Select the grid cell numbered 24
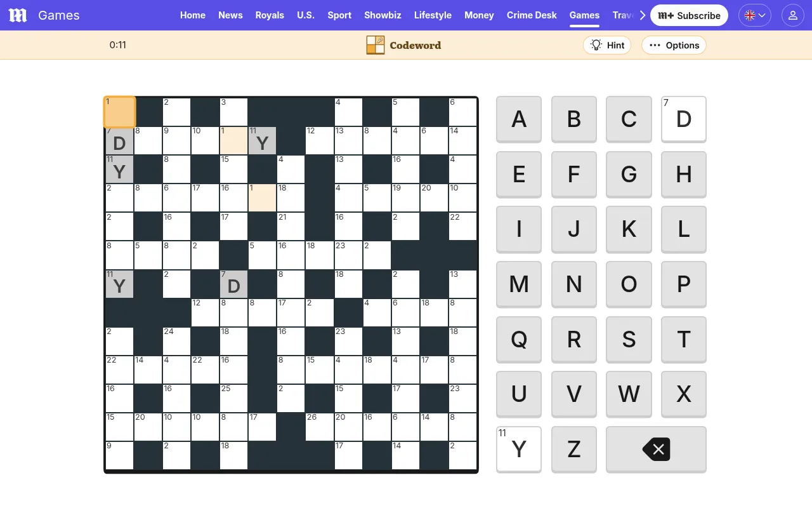 [176, 341]
